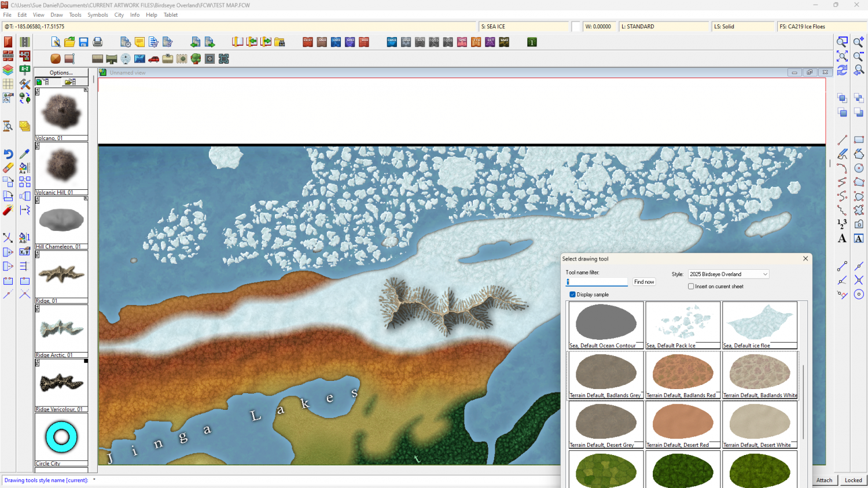
Task: Toggle the Locked status button
Action: pyautogui.click(x=853, y=480)
